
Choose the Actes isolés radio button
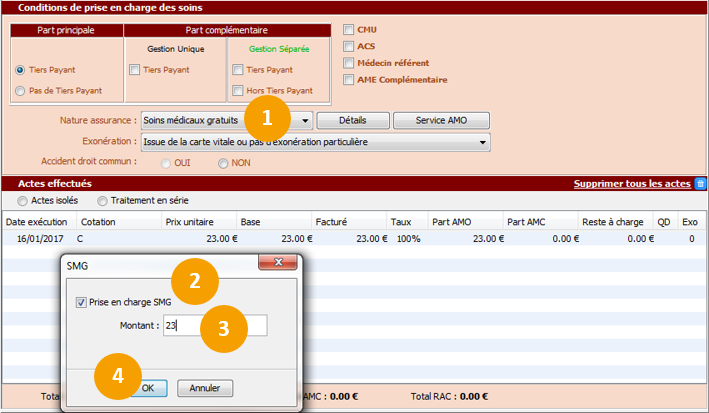pos(23,201)
